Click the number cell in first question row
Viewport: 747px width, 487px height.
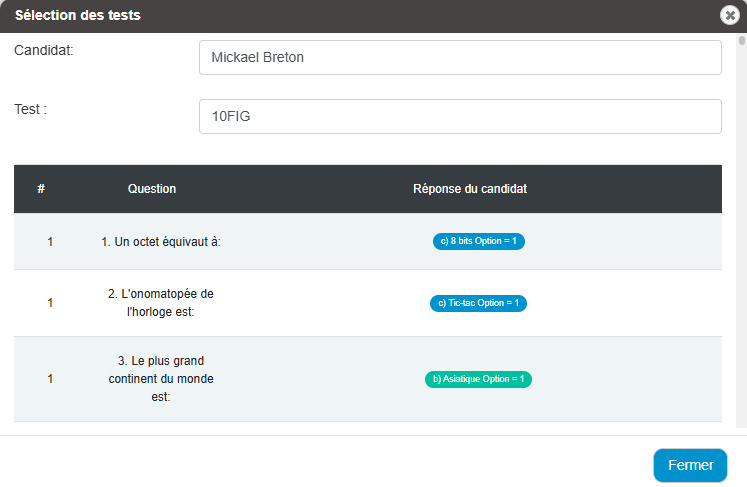tap(50, 242)
